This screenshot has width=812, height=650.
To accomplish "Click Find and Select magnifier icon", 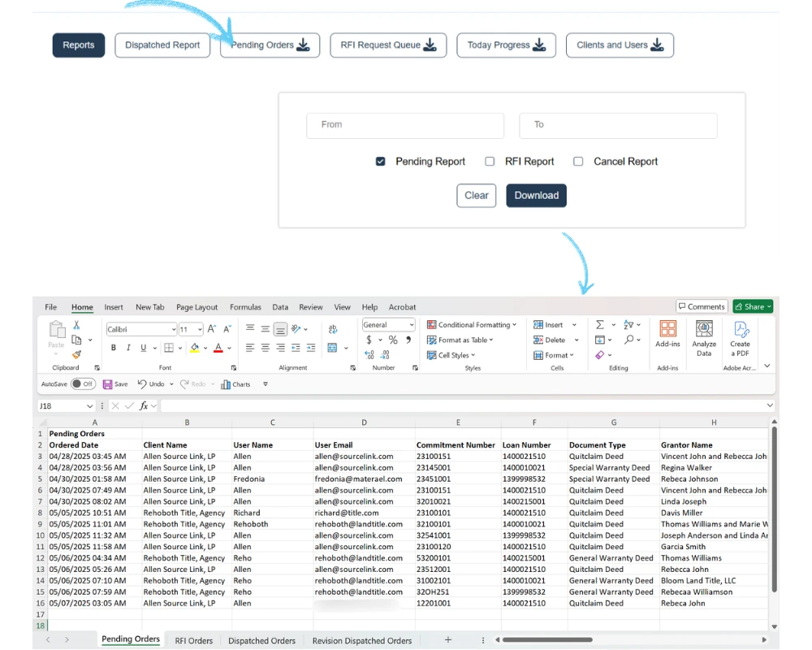I will (x=628, y=340).
